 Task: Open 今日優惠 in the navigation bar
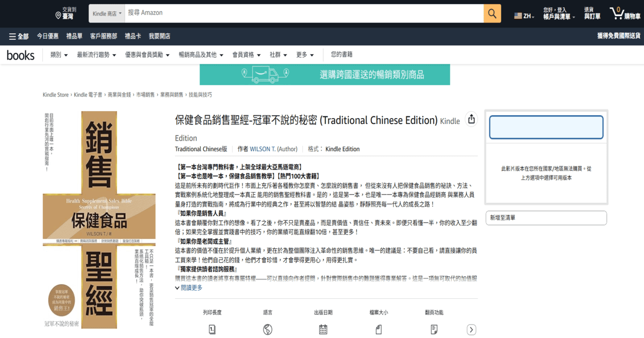click(x=48, y=36)
